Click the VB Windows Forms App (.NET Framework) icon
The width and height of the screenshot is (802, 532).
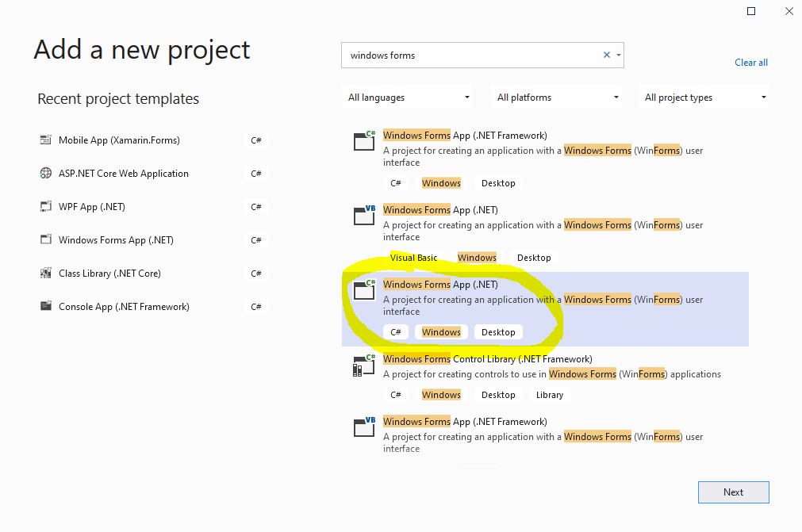pos(364,427)
